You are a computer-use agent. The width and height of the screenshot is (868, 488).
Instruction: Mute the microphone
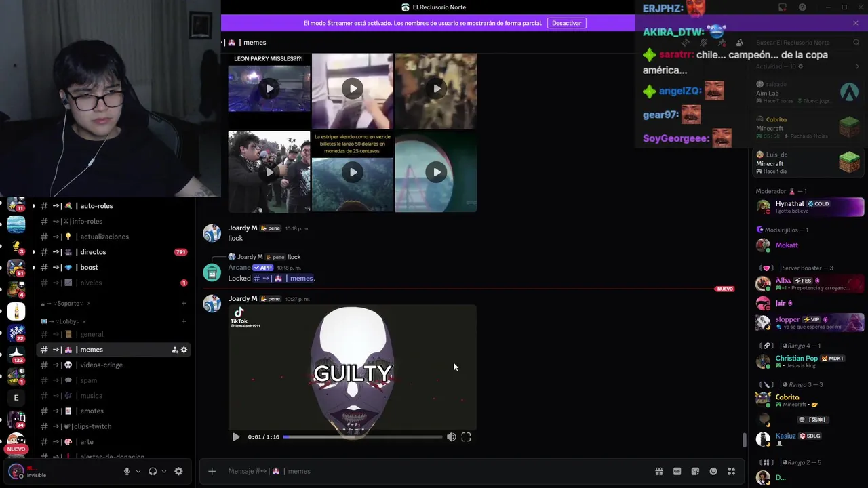click(127, 471)
